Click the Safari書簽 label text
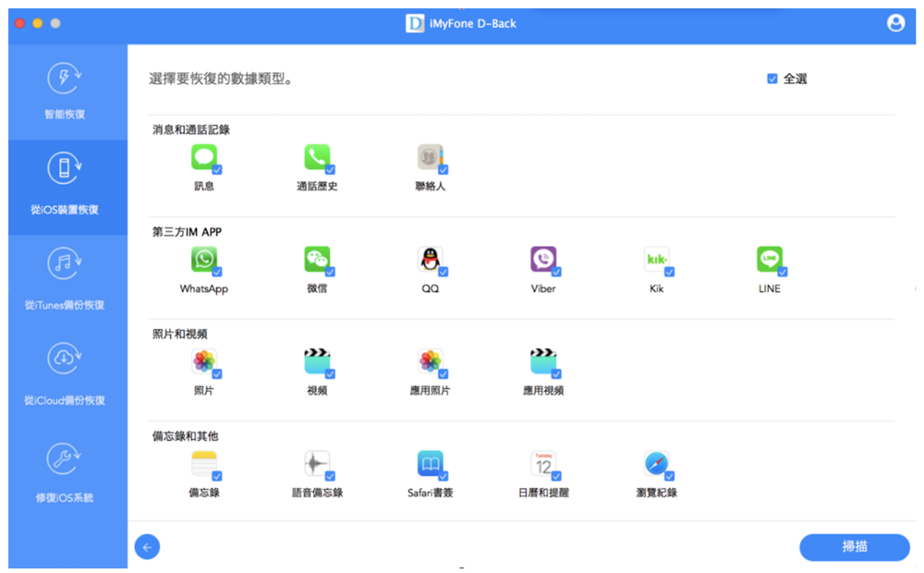This screenshot has height=573, width=924. click(x=431, y=493)
